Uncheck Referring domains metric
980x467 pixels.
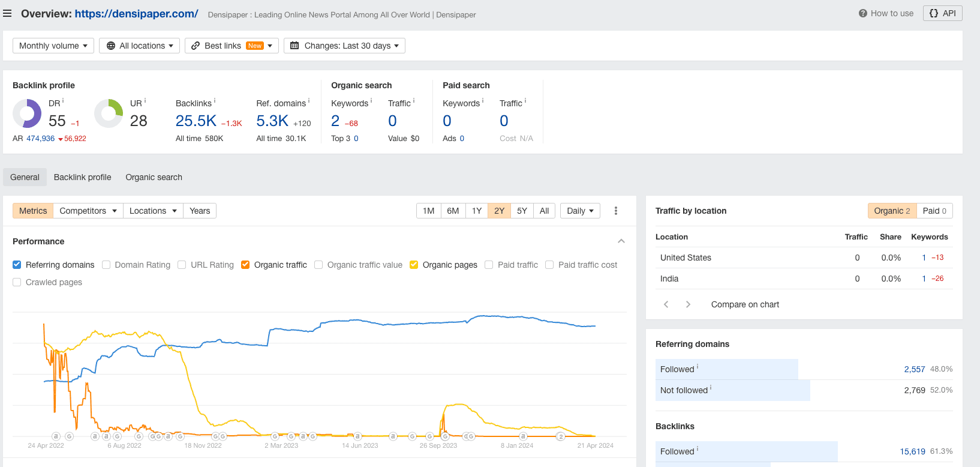(x=17, y=265)
